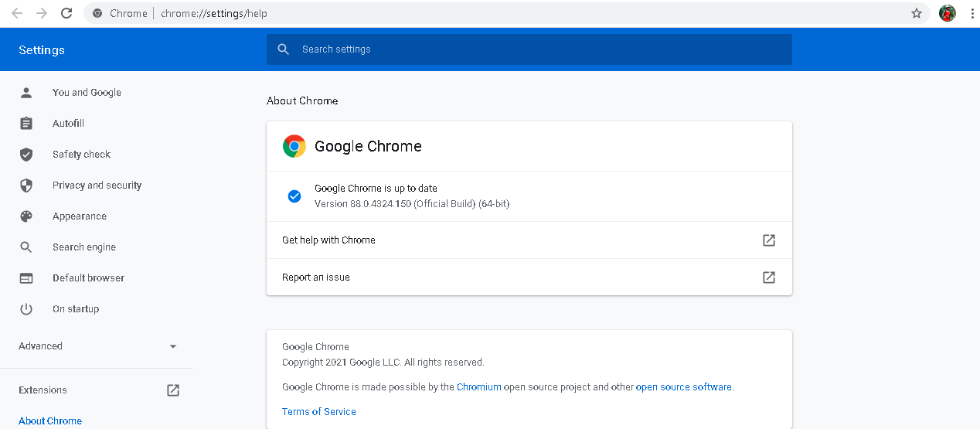Viewport: 980px width, 429px height.
Task: Click the Settings title in header
Action: click(x=42, y=50)
